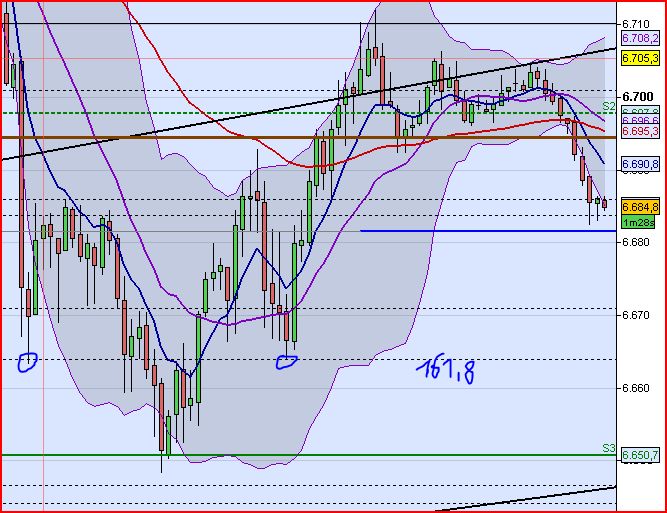The height and width of the screenshot is (513, 667).
Task: Click the green S2 pivot label
Action: [x=609, y=106]
